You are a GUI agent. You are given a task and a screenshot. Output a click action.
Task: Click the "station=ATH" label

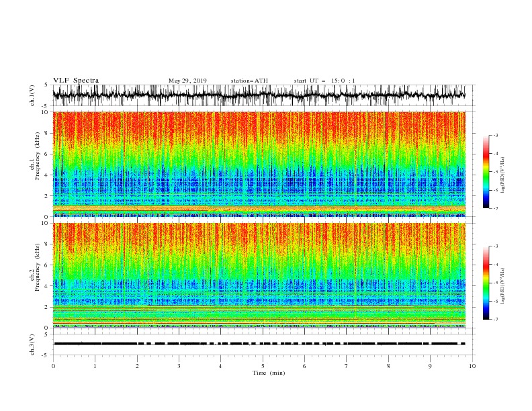(x=249, y=81)
